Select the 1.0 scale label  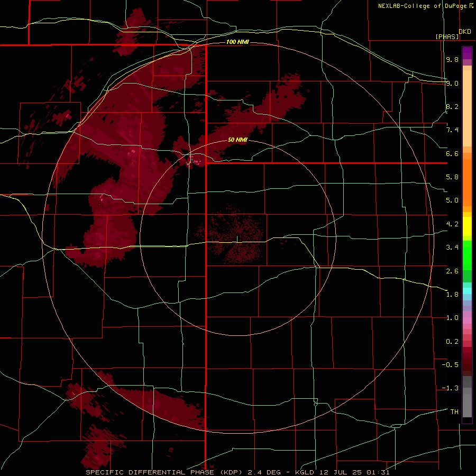tap(452, 318)
